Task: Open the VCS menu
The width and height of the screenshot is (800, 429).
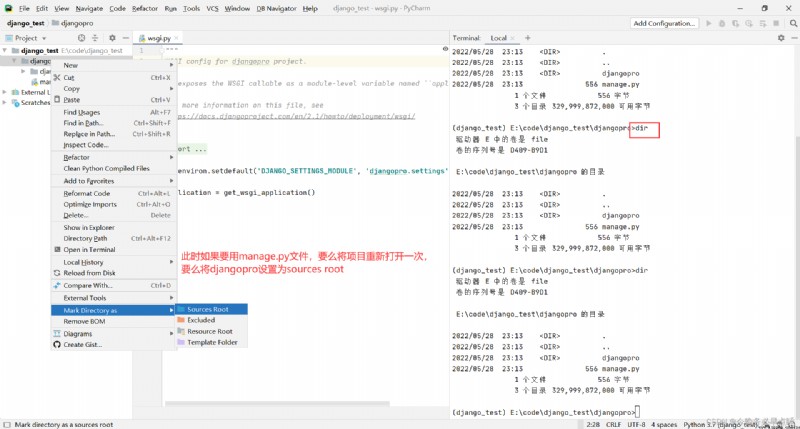Action: point(212,8)
